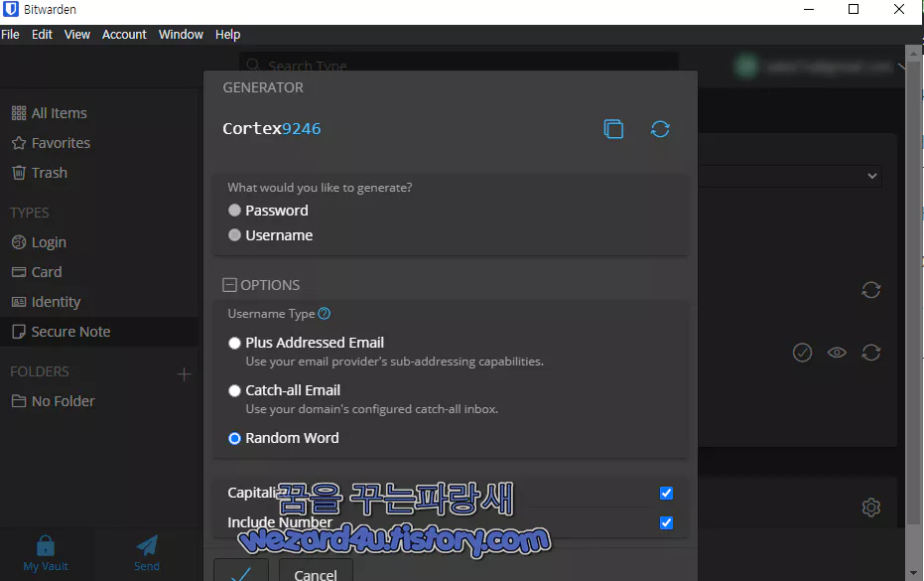924x581 pixels.
Task: Open the Help menu
Action: point(227,34)
